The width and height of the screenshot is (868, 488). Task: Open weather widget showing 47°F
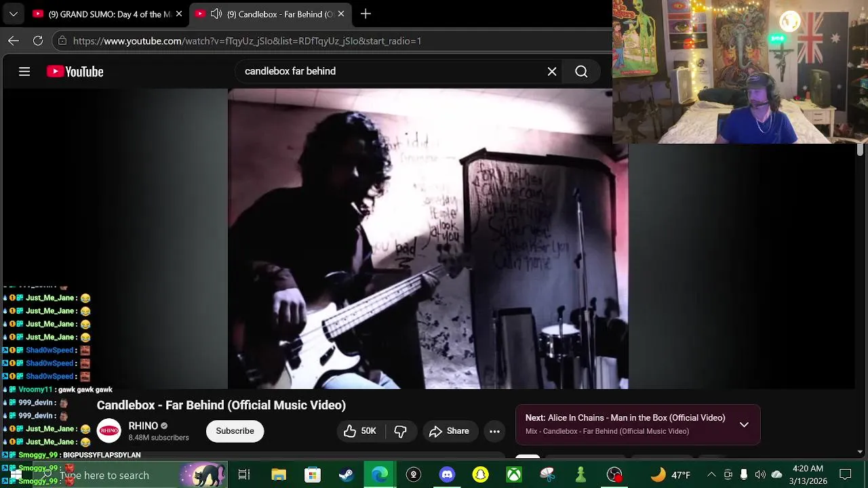(x=670, y=475)
